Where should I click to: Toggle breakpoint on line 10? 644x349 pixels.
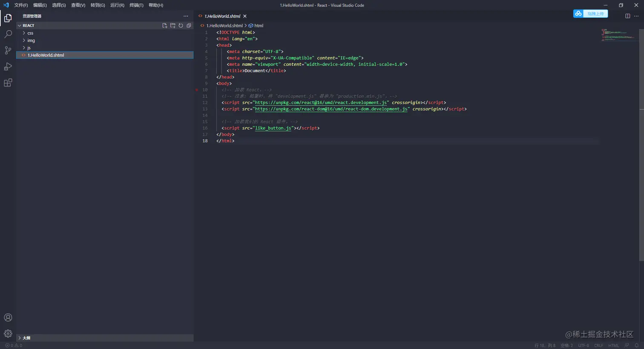(x=197, y=90)
